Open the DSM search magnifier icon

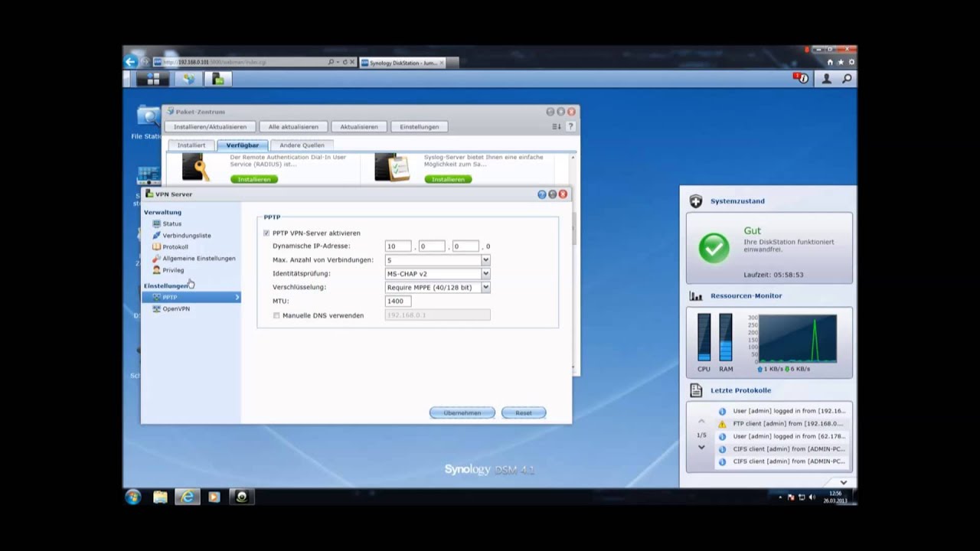coord(847,79)
